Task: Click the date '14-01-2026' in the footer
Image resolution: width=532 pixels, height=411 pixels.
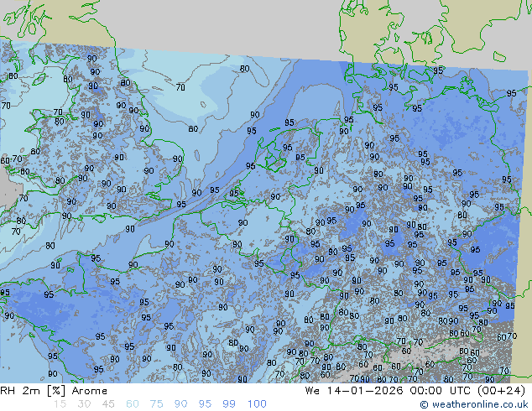Action: [x=365, y=391]
